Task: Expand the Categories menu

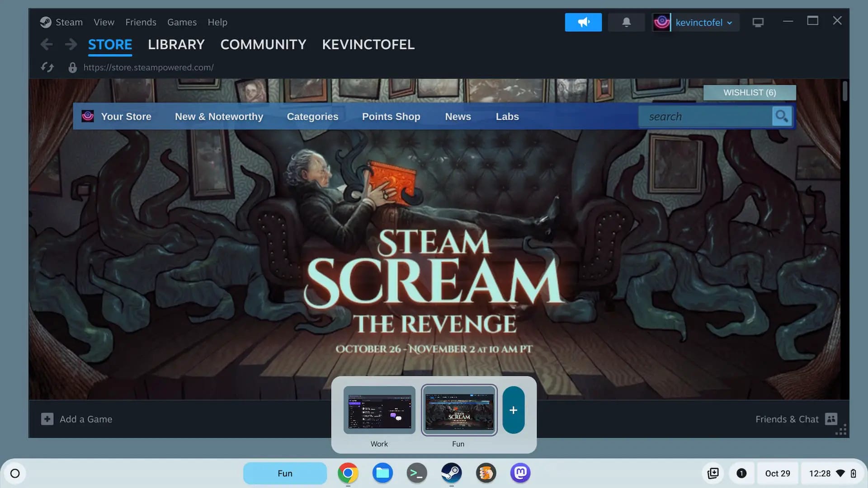Action: pos(312,117)
